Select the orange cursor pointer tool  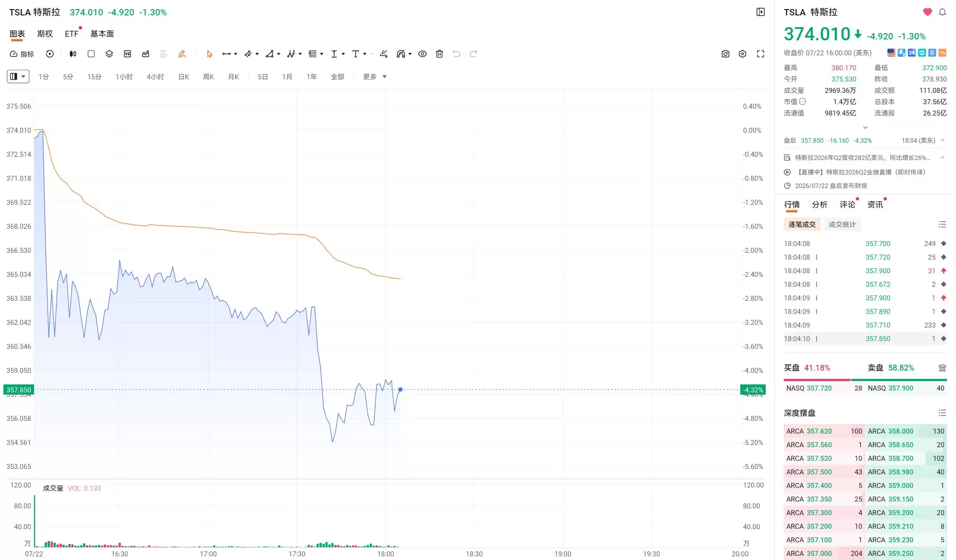pyautogui.click(x=209, y=54)
